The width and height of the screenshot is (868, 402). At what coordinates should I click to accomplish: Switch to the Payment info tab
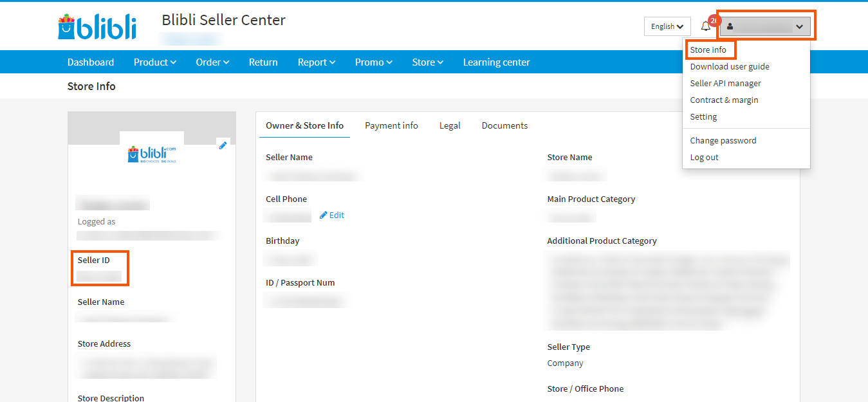pyautogui.click(x=391, y=125)
